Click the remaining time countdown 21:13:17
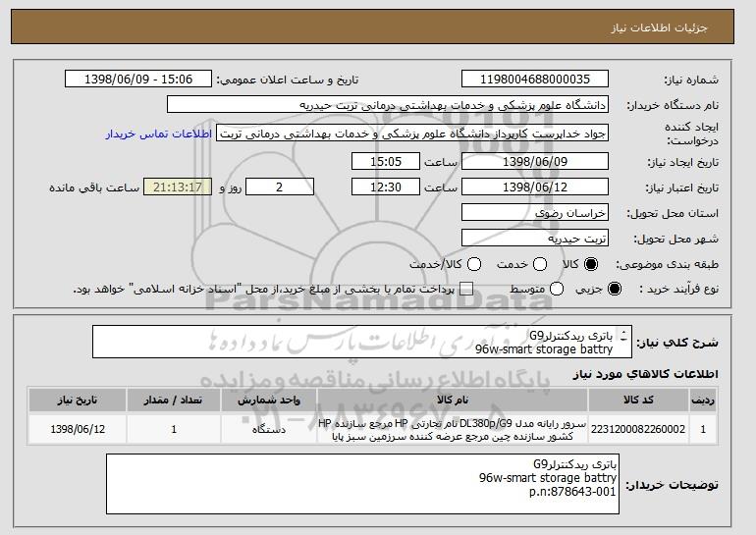The width and height of the screenshot is (756, 535). coord(178,187)
